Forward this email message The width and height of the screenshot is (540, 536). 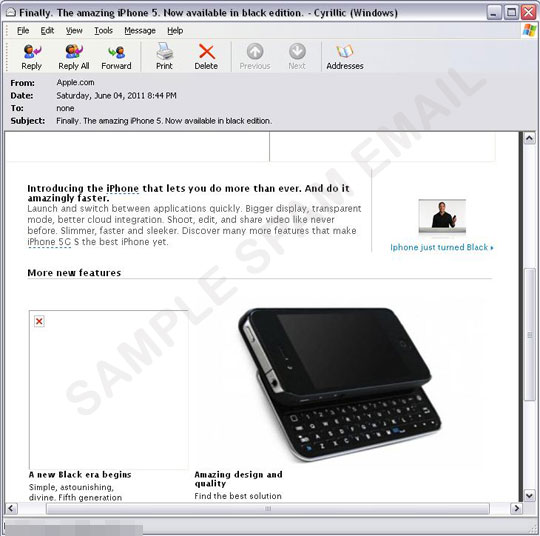[116, 56]
